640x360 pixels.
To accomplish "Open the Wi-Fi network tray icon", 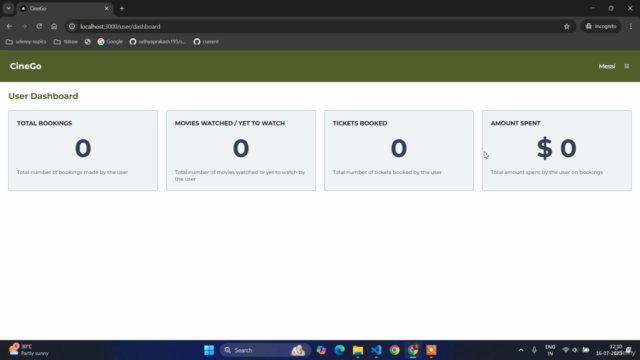I will (566, 350).
